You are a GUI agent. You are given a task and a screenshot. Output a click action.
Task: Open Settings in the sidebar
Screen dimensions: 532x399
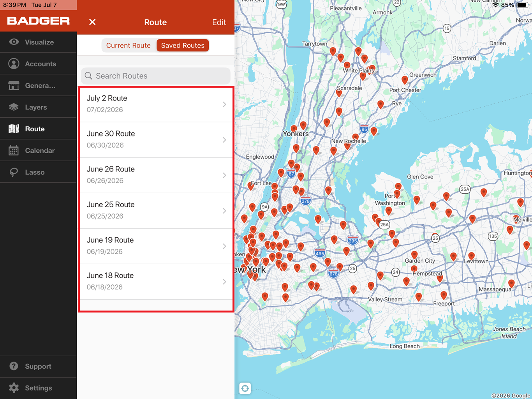(x=39, y=388)
